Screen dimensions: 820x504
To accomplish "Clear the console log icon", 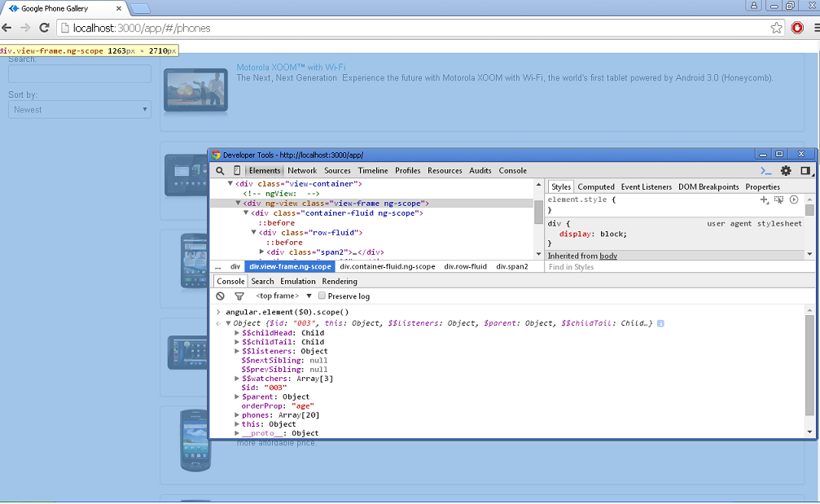I will click(220, 296).
